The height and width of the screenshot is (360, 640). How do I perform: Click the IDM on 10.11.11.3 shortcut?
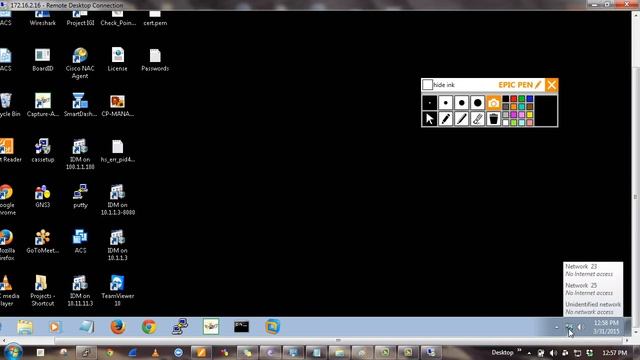click(x=80, y=291)
